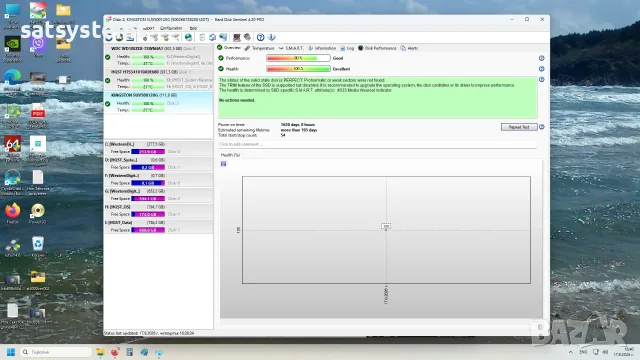Select the KINGSTON SUV500120G disk
This screenshot has width=640, height=360.
[x=158, y=102]
